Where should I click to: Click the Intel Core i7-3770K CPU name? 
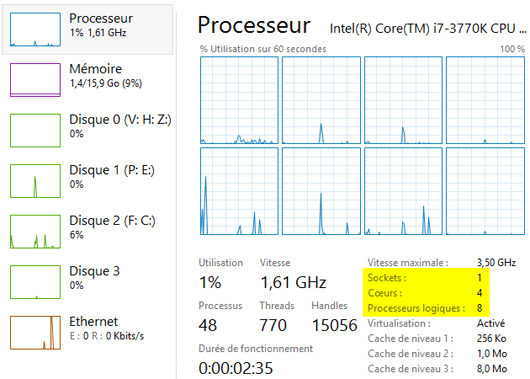(428, 29)
